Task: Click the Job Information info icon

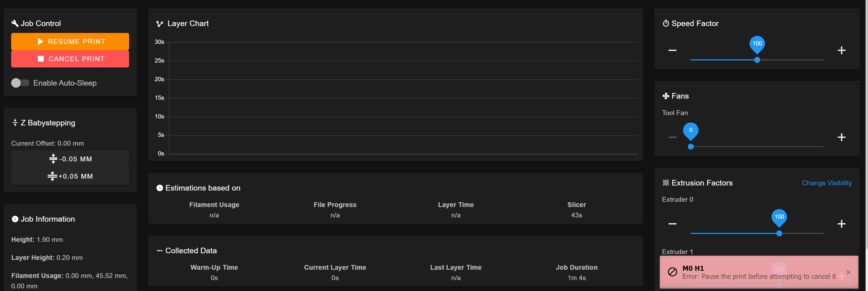Action: click(x=15, y=219)
